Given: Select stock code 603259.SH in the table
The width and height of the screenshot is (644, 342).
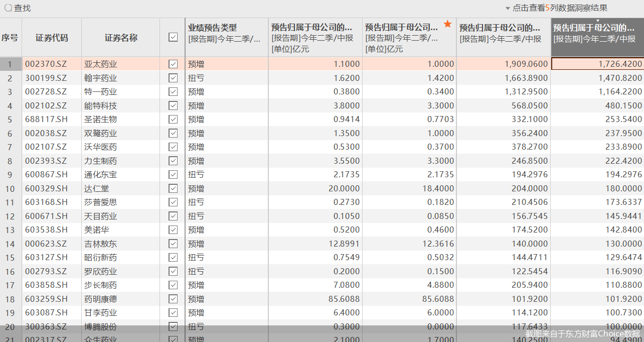Looking at the screenshot, I should (x=46, y=299).
